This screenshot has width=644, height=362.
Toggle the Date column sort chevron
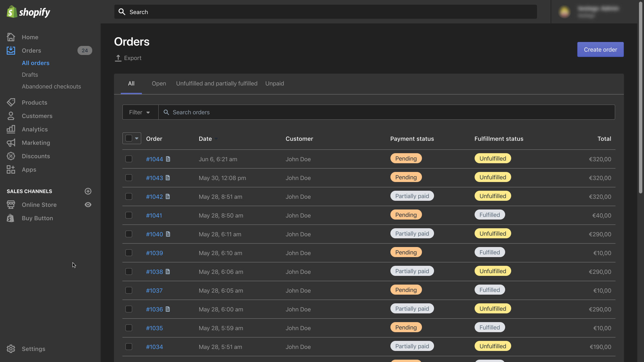click(x=216, y=138)
